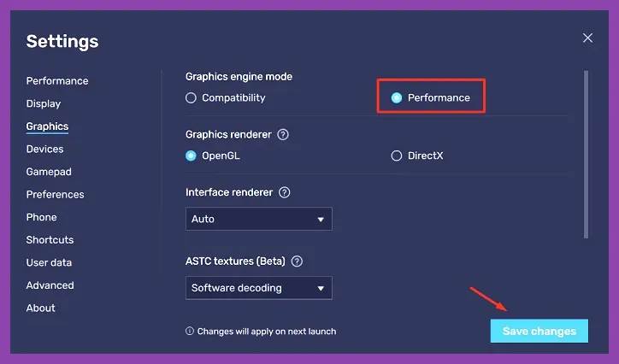Open the Graphics settings section
Screen dimensions: 619x364
point(47,126)
